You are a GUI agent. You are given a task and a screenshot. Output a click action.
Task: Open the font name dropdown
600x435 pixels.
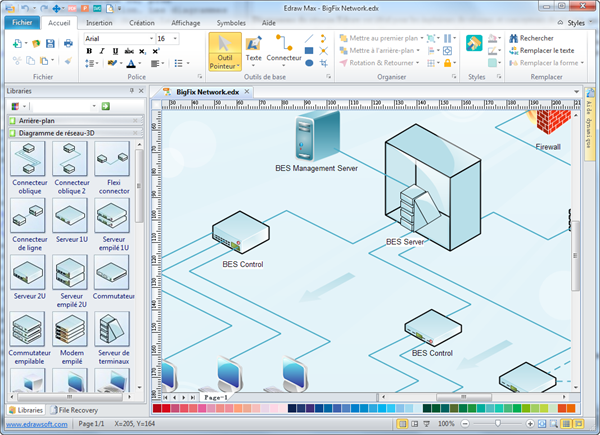pos(151,39)
